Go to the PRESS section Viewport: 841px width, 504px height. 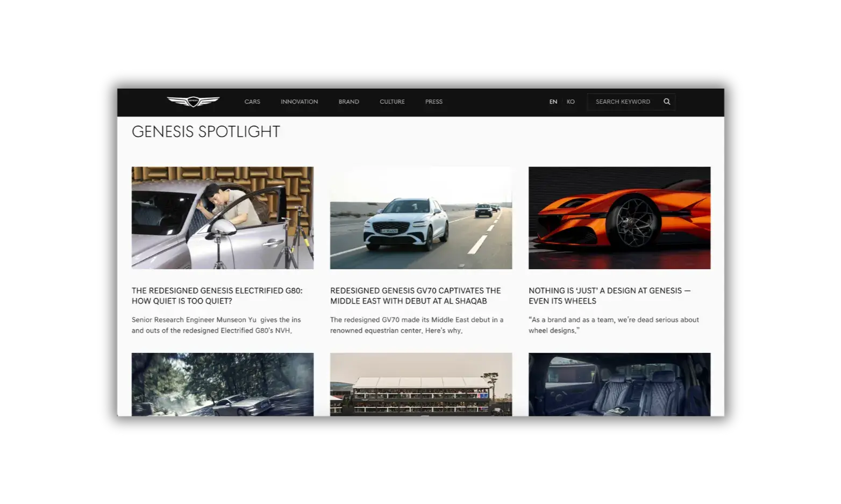pyautogui.click(x=434, y=102)
